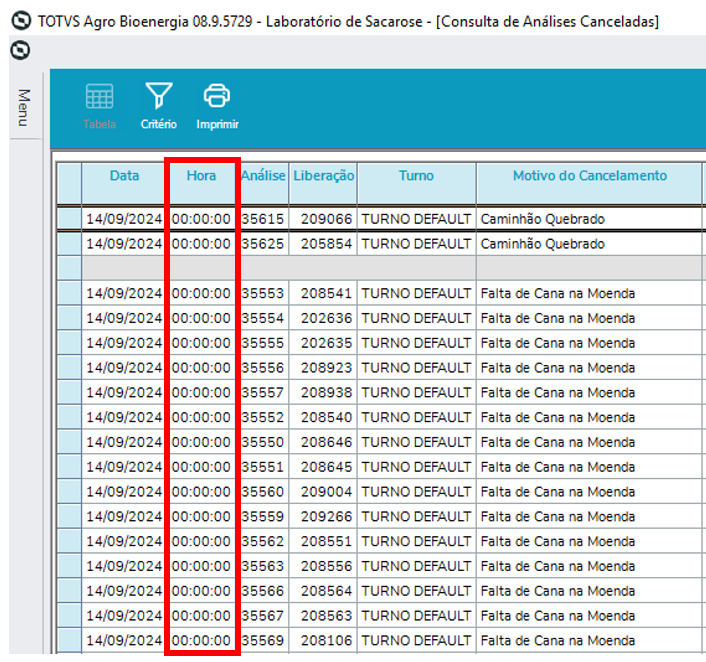
Task: Click the row selector for Análise 35553
Action: point(69,294)
